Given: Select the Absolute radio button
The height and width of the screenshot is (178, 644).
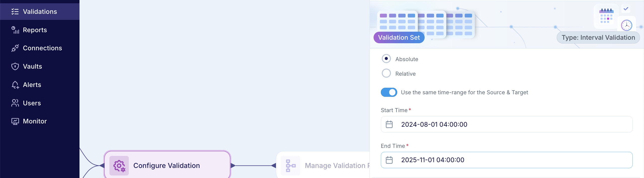Looking at the screenshot, I should 386,58.
